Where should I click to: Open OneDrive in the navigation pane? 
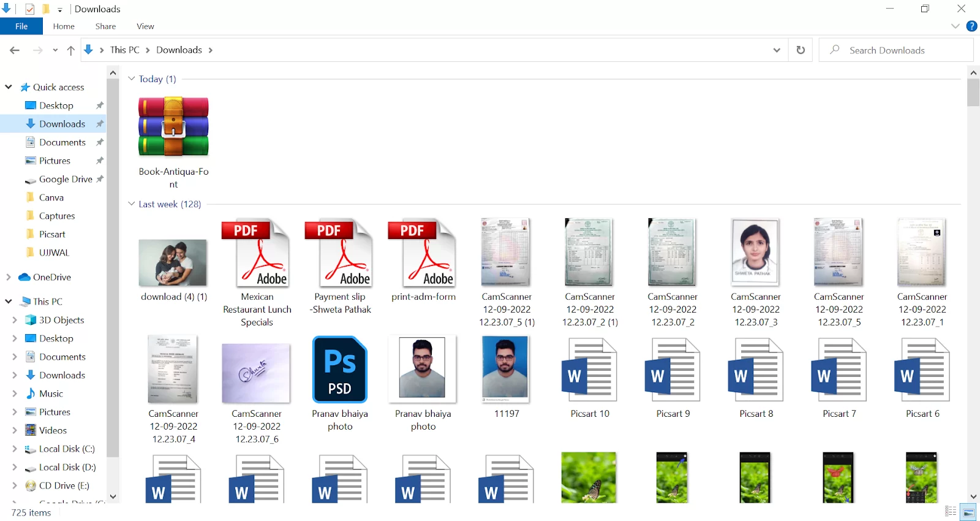click(x=52, y=277)
